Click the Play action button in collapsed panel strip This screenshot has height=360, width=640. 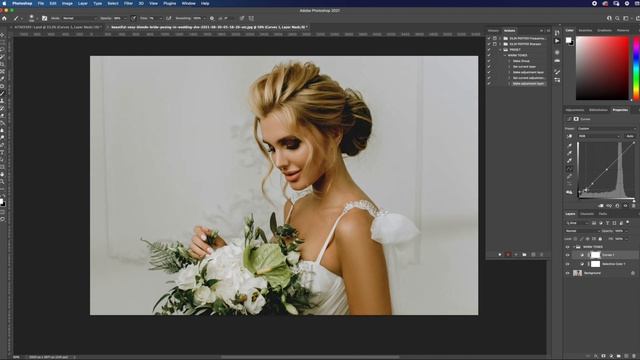(x=557, y=41)
